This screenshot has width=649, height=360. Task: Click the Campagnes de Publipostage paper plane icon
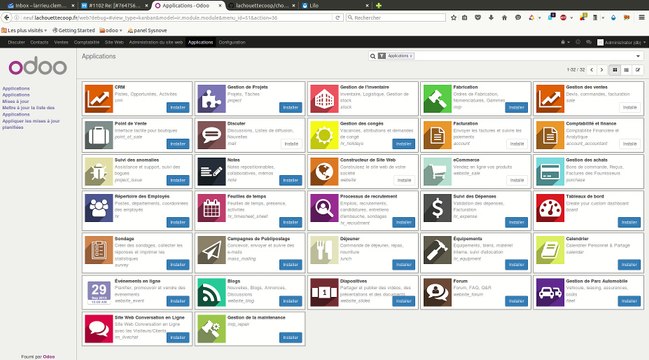(212, 250)
